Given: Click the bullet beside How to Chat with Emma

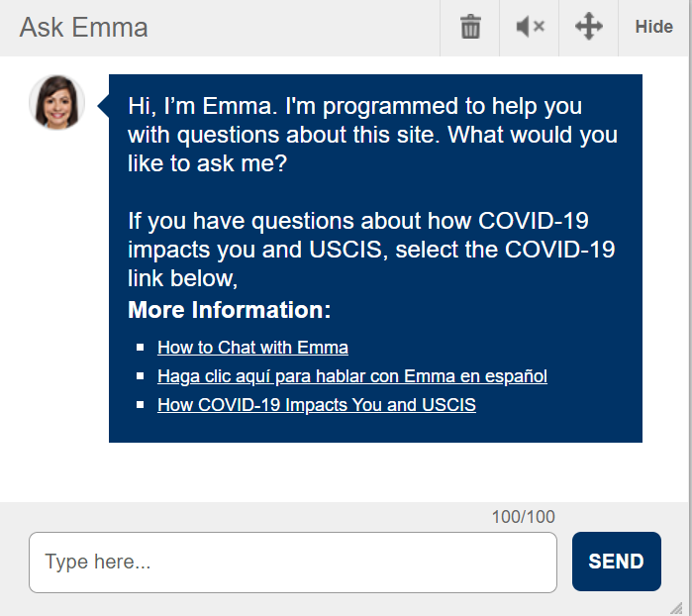Looking at the screenshot, I should click(x=141, y=348).
